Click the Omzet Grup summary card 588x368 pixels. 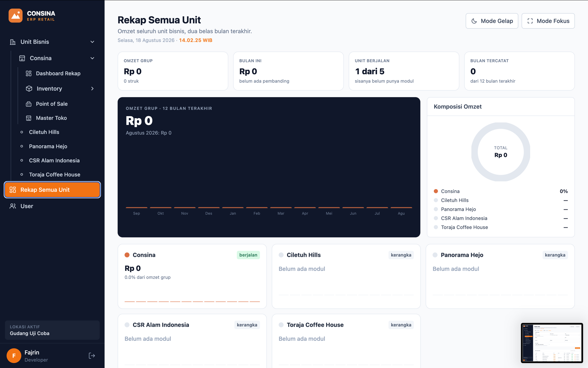(x=173, y=71)
